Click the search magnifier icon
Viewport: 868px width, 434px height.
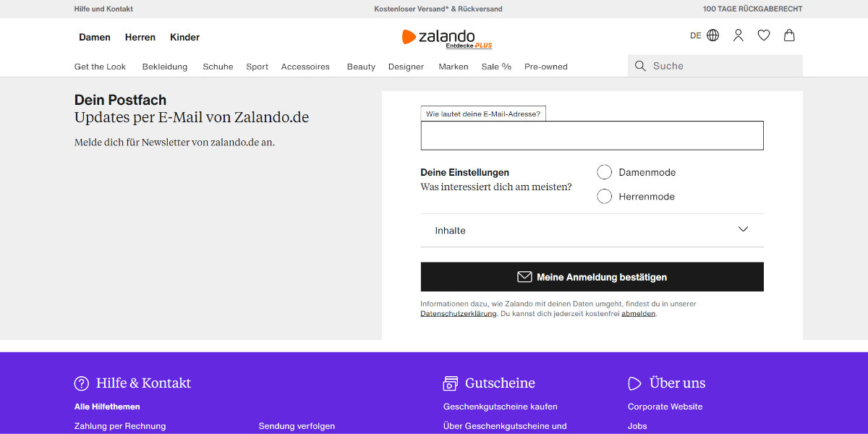[x=640, y=66]
